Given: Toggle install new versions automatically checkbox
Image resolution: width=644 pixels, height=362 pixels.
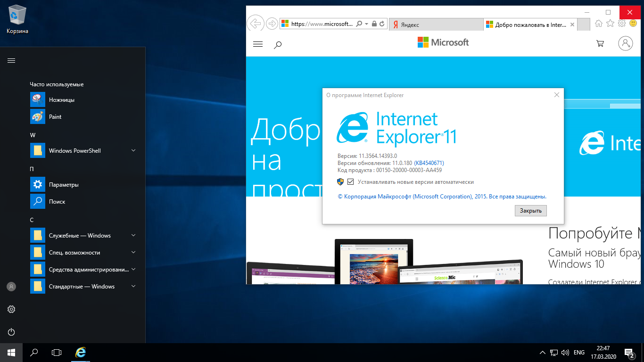Looking at the screenshot, I should [x=350, y=182].
